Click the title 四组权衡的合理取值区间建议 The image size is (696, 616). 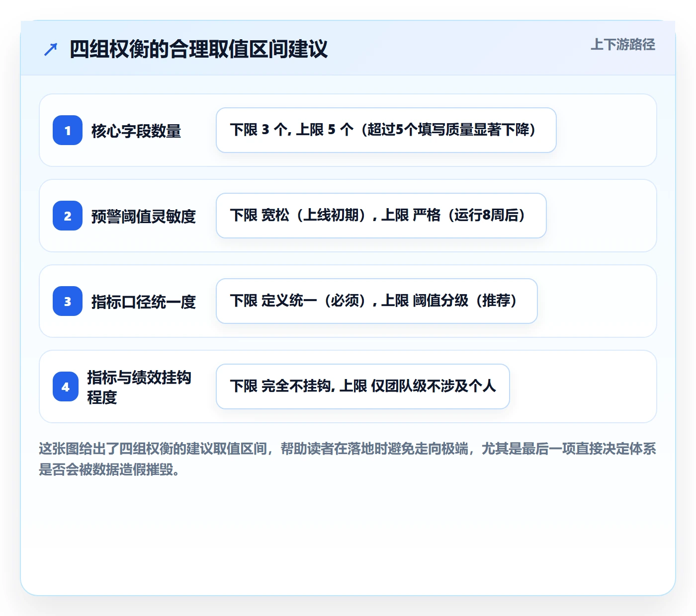(198, 49)
